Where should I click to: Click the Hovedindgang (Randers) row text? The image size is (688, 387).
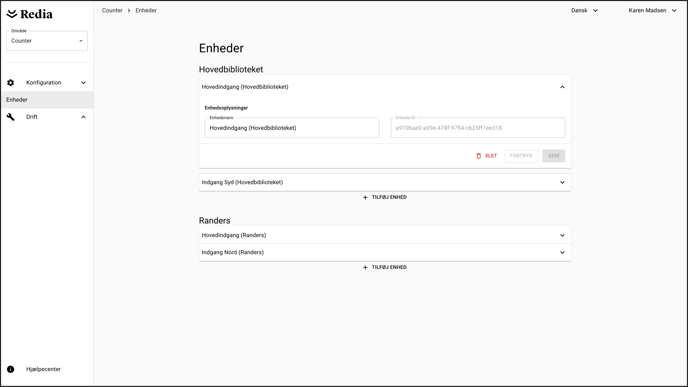click(234, 235)
